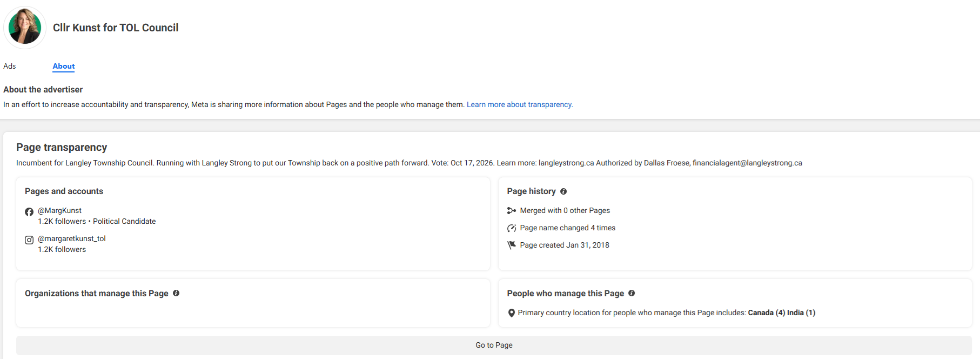Select the About tab
This screenshot has height=359, width=980.
pos(64,66)
